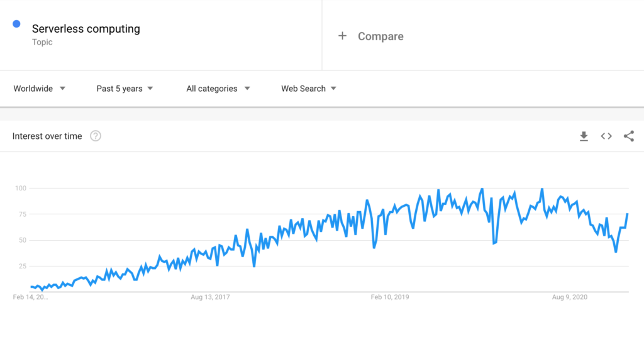The image size is (644, 340).
Task: Click the Feb 14 start date label
Action: 30,297
